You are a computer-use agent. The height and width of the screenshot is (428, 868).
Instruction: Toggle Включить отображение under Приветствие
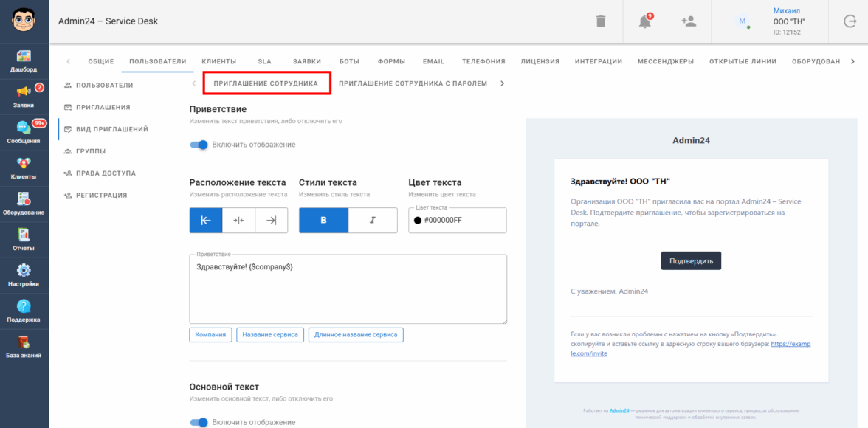coord(199,145)
